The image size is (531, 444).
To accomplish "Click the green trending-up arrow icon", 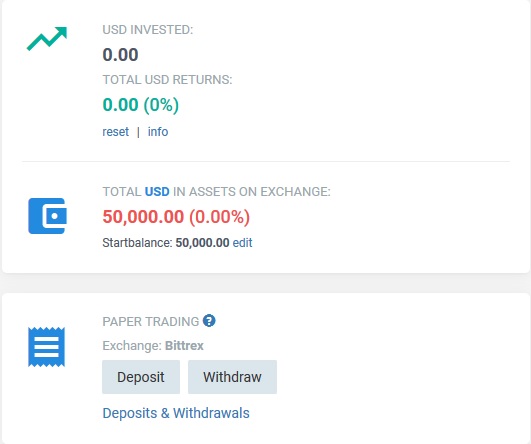I will coord(47,38).
